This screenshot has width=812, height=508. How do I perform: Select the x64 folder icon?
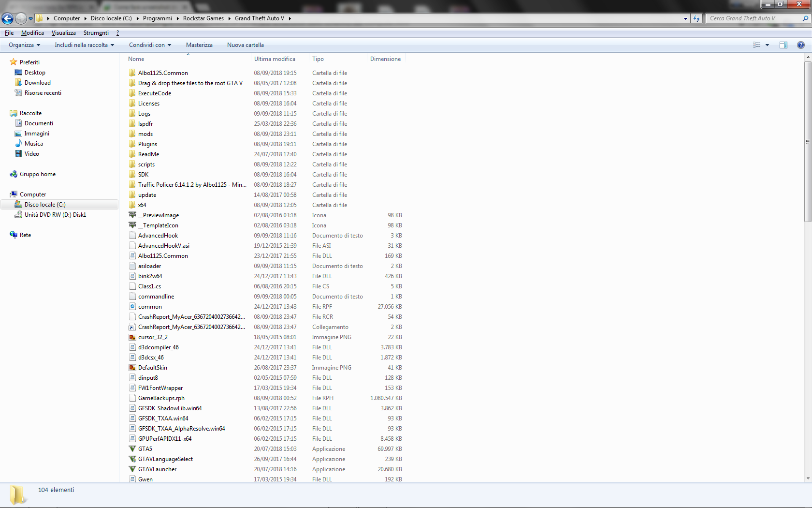click(x=132, y=205)
